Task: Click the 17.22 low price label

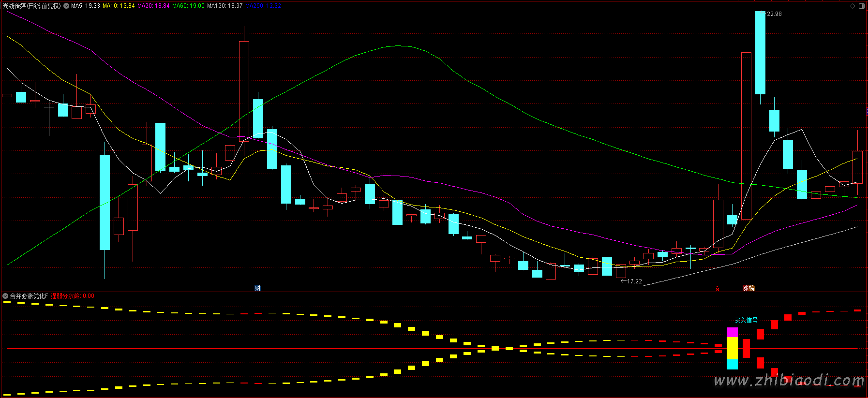Action: point(634,281)
